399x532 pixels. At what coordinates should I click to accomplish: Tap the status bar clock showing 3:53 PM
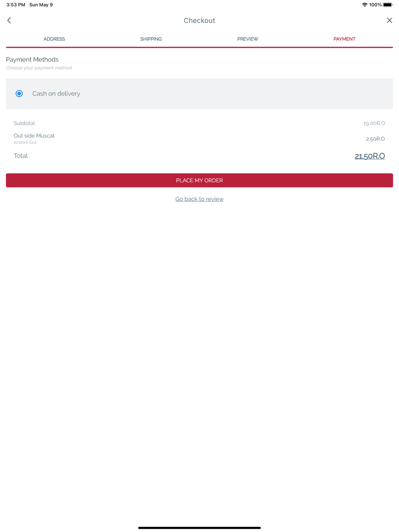[16, 5]
